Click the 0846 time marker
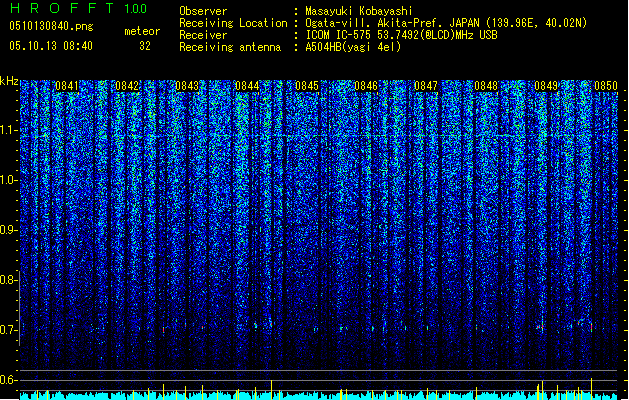Image resolution: width=629 pixels, height=400 pixels. point(366,86)
